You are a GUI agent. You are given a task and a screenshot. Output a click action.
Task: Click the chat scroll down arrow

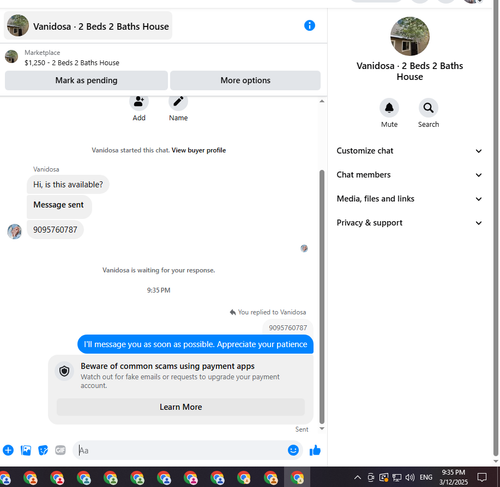[x=322, y=429]
